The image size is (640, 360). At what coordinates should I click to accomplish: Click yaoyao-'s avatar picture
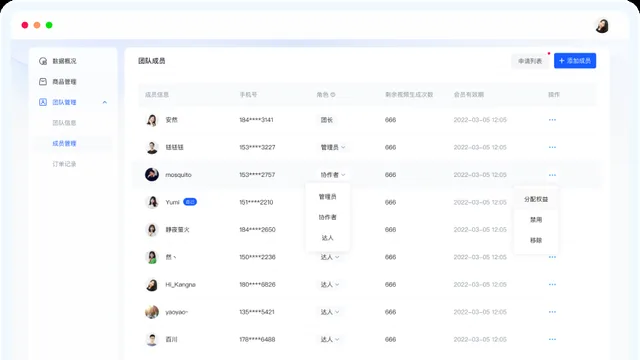tap(152, 312)
